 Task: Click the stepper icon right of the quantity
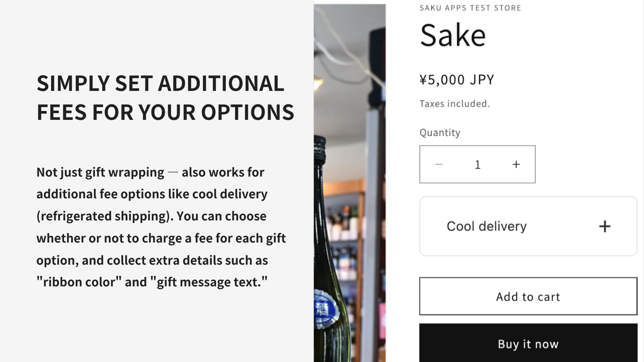click(x=516, y=164)
